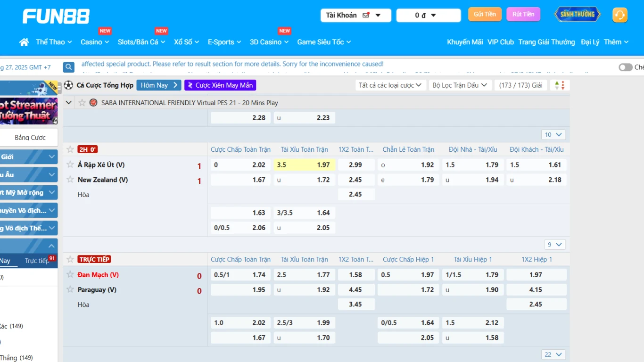Collapse the SABA International Friendly league section
Image resolution: width=644 pixels, height=362 pixels.
(69, 102)
